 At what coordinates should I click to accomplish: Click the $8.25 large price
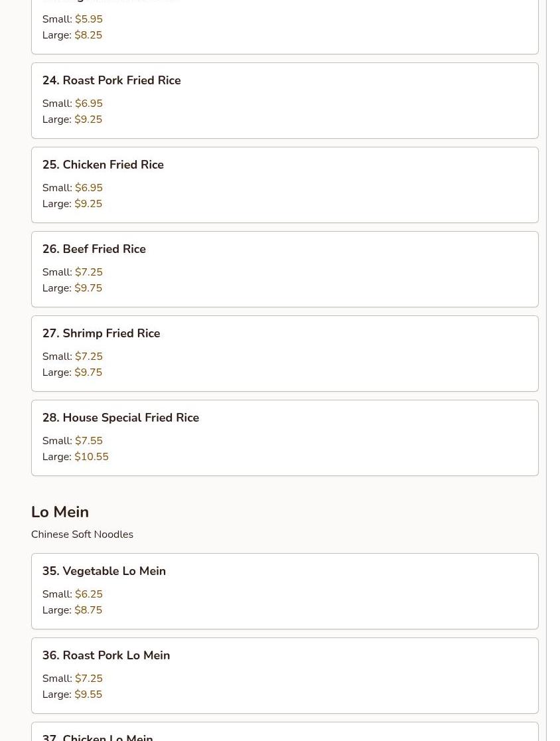pyautogui.click(x=88, y=35)
